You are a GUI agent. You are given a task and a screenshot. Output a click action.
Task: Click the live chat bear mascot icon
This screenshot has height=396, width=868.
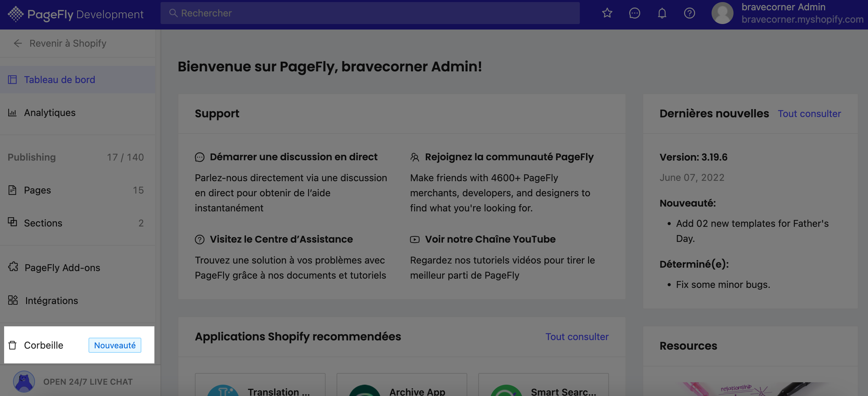point(24,382)
